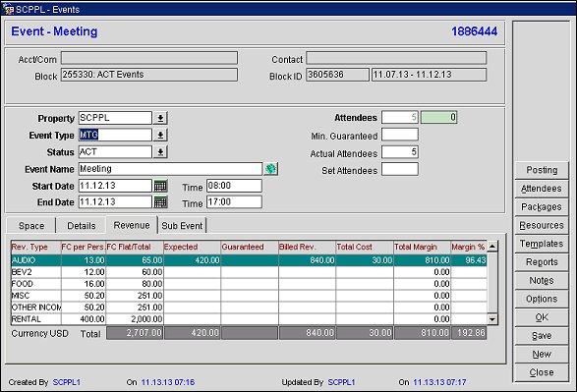Create a new event with New button
Screen dimensions: 577x392
point(542,354)
